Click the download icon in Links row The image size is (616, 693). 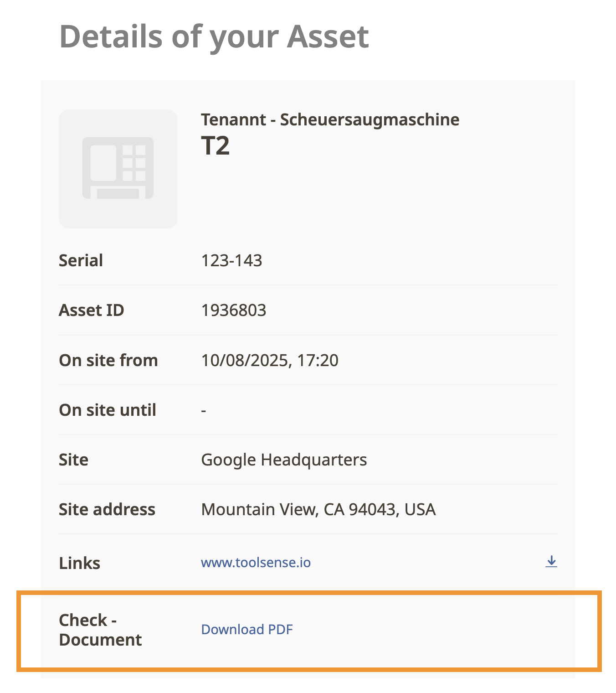click(551, 561)
